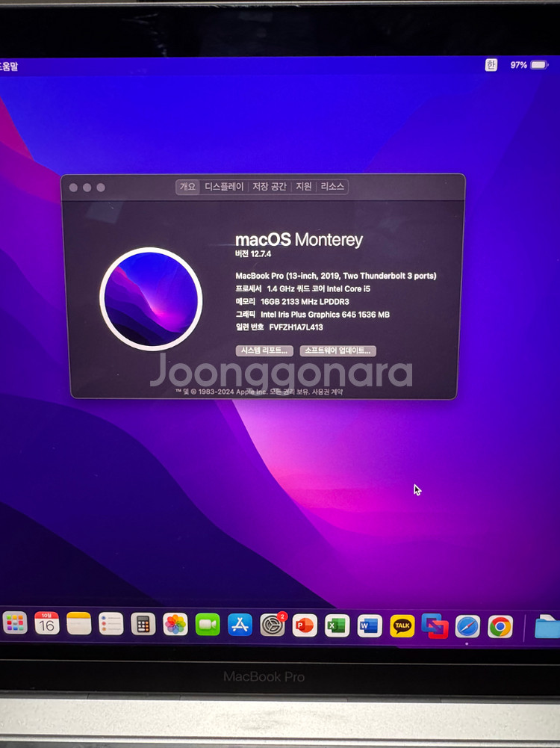Switch to the 디스플레이 tab
Screen dimensions: 560x748
click(x=224, y=187)
